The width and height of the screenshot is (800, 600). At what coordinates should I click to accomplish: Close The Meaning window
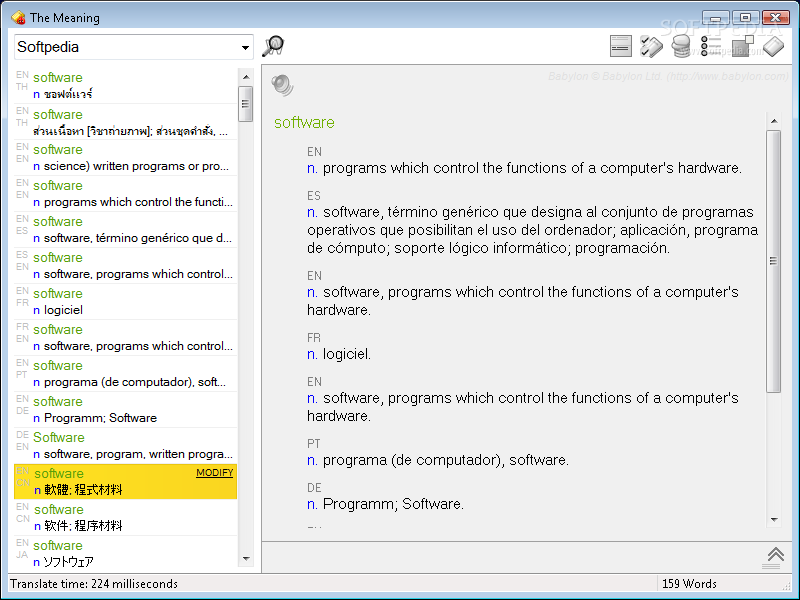(776, 18)
